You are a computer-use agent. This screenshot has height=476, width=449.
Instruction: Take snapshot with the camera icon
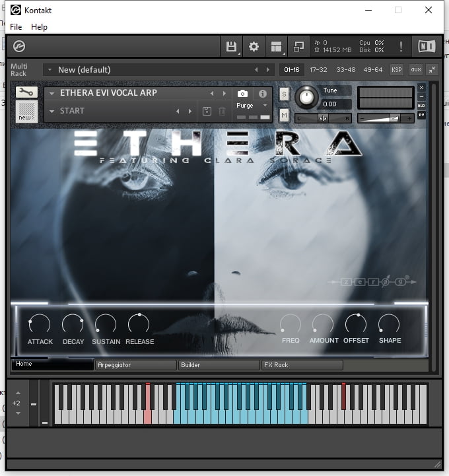pyautogui.click(x=242, y=94)
